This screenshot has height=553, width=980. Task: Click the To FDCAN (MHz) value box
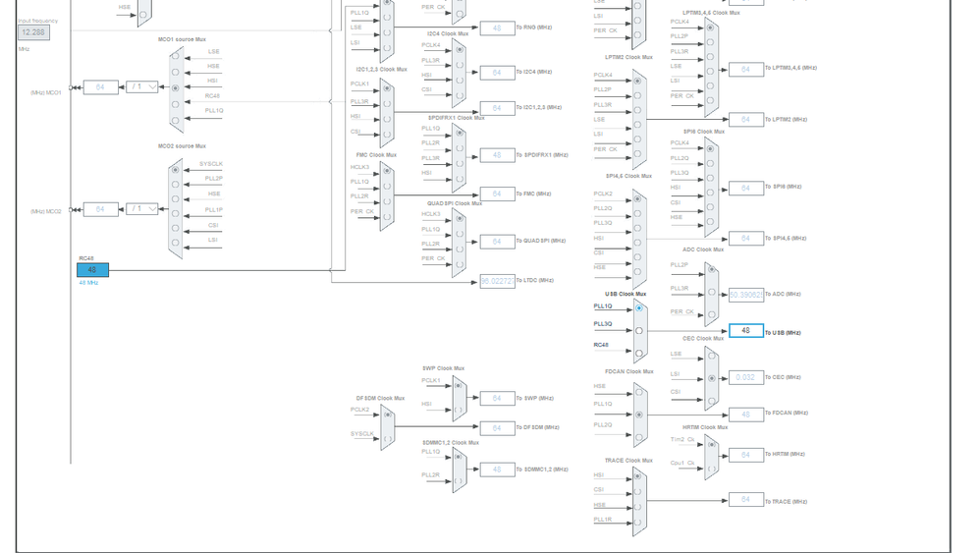[x=745, y=415]
